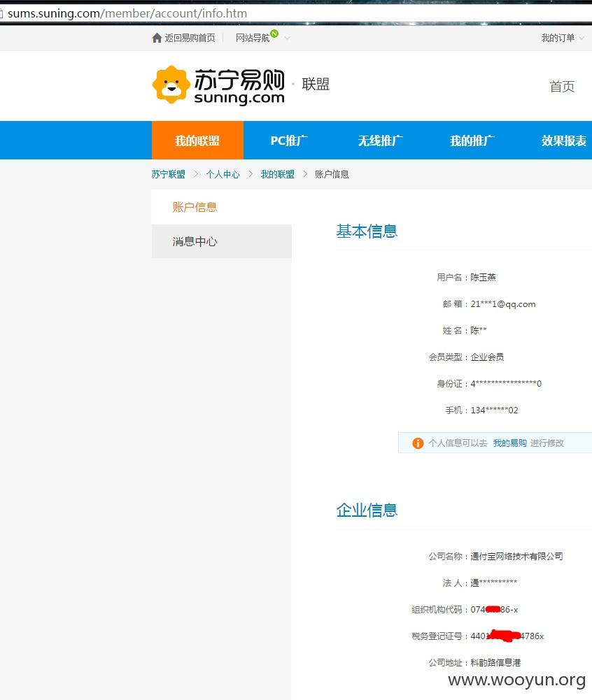Open the 返回易购首页 link
The width and height of the screenshot is (592, 700).
coord(190,38)
